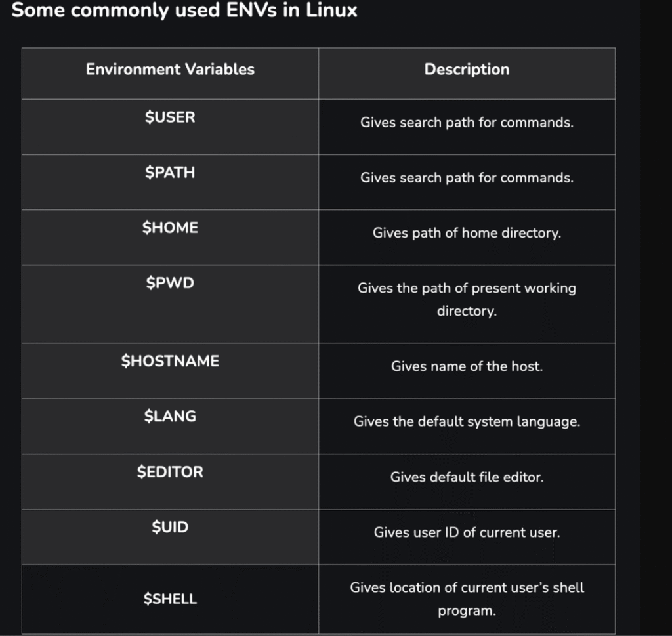This screenshot has width=672, height=636.
Task: Click the "Some commonly used ENVs in Linux" heading
Action: click(x=184, y=11)
